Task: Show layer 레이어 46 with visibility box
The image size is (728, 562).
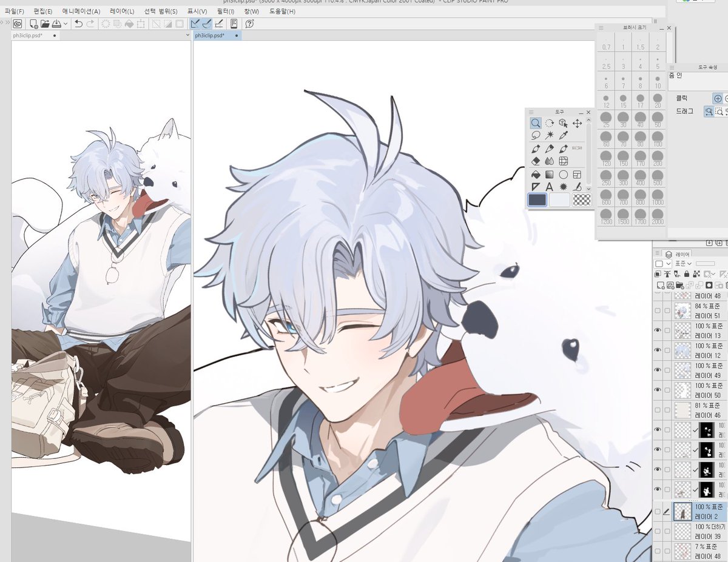Action: (x=658, y=410)
